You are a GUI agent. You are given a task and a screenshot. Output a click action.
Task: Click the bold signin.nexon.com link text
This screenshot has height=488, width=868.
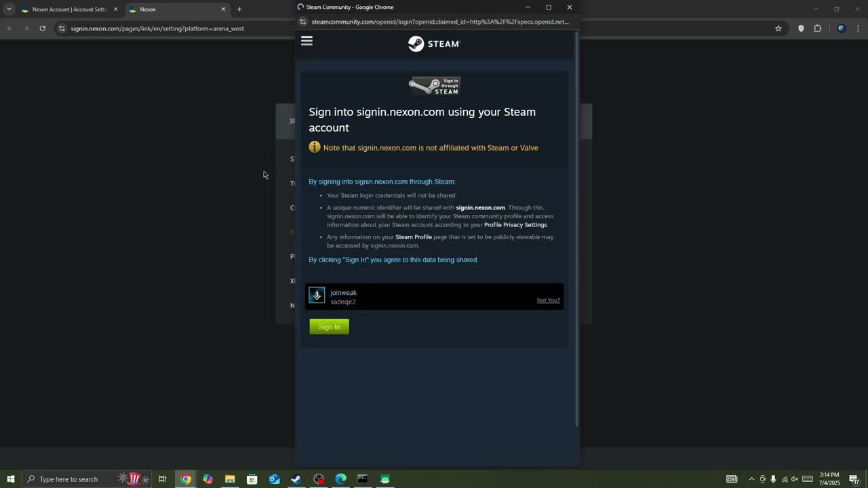(x=480, y=208)
